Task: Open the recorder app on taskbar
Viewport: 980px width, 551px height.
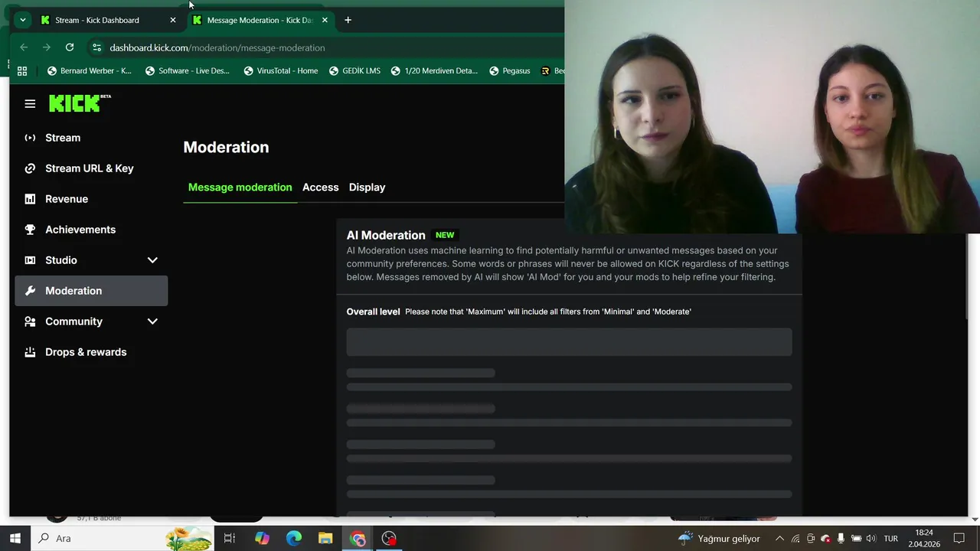Action: pyautogui.click(x=390, y=538)
